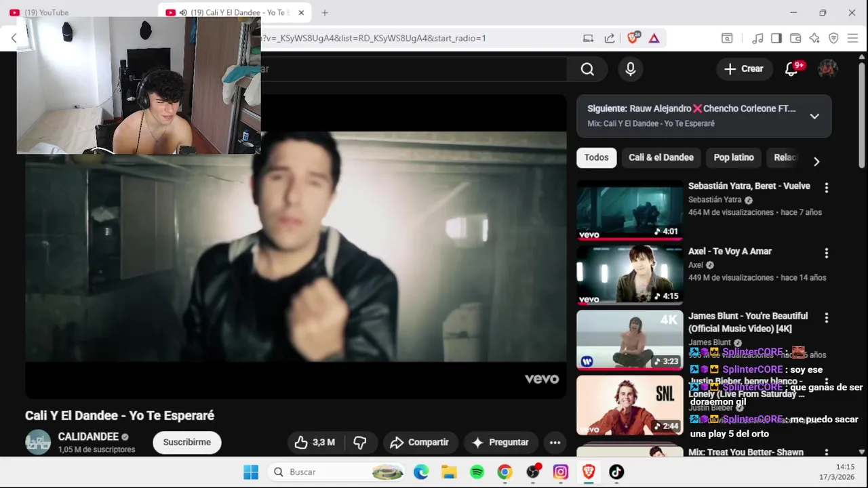Open more actions menu beside Preguntar
Screen dimensions: 868x488
coord(555,443)
